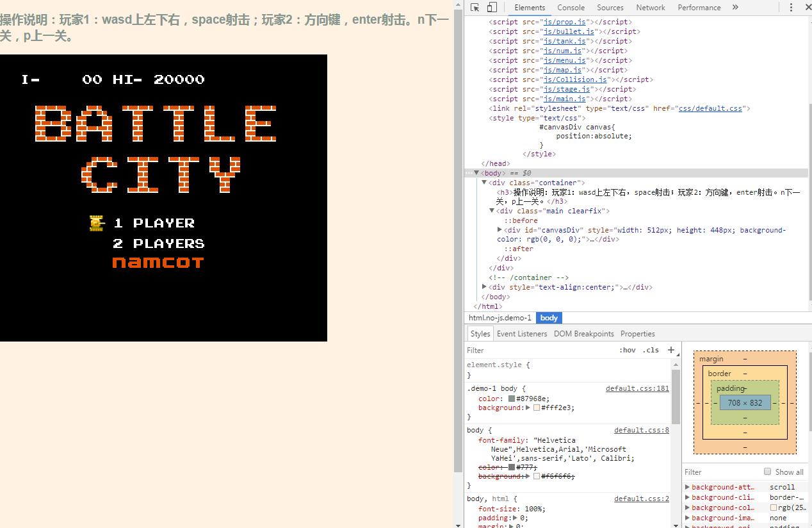Screen dimensions: 812x528
Task: Activate the inspect element picker icon
Action: coord(475,8)
